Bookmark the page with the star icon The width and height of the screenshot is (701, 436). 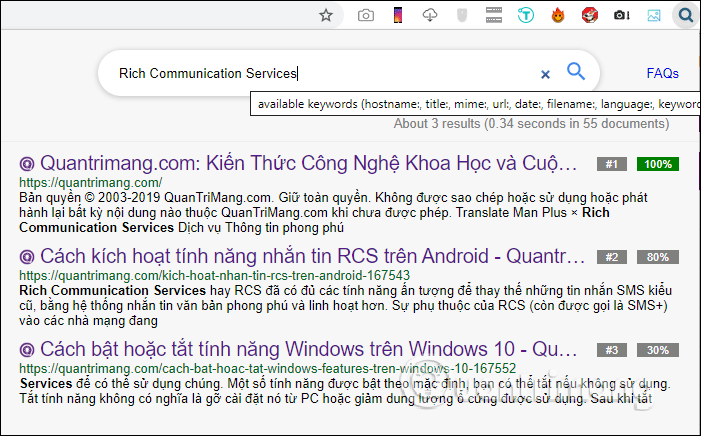(326, 16)
